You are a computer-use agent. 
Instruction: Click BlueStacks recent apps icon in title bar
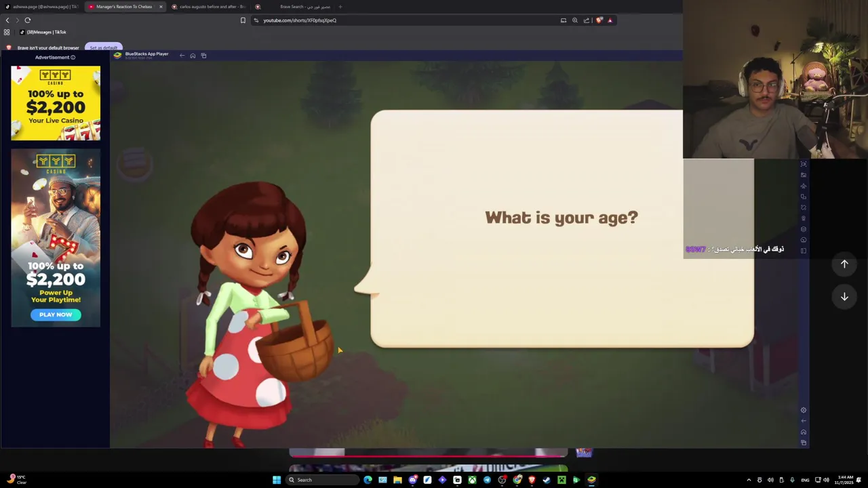click(203, 56)
